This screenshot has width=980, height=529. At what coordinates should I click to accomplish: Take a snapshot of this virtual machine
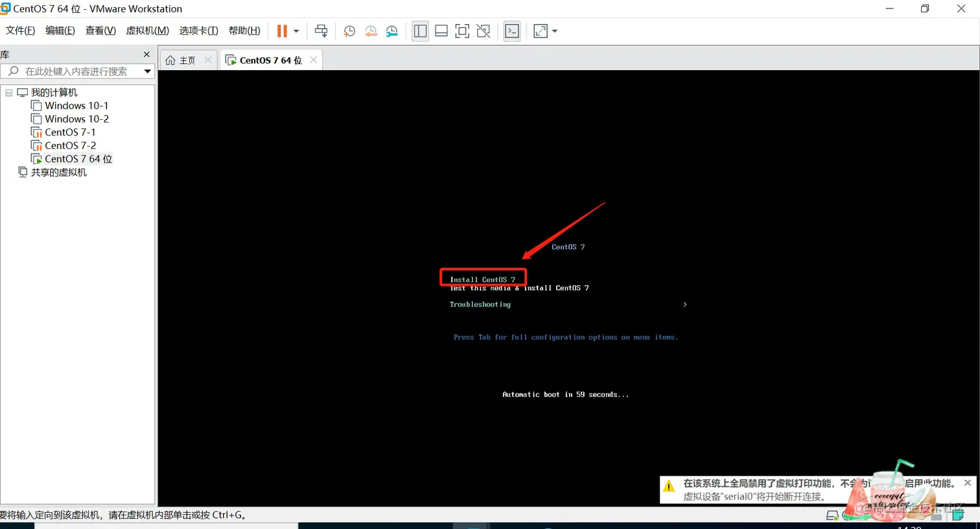[x=349, y=31]
